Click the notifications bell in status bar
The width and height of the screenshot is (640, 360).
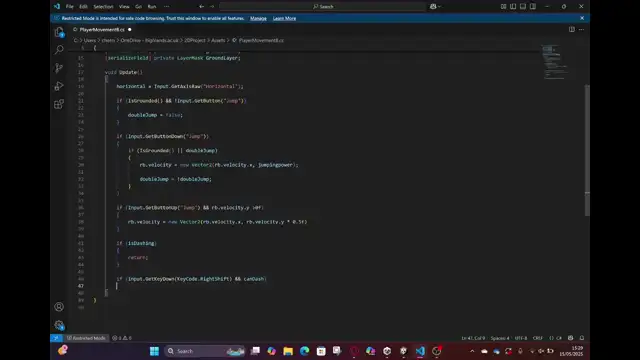click(582, 338)
